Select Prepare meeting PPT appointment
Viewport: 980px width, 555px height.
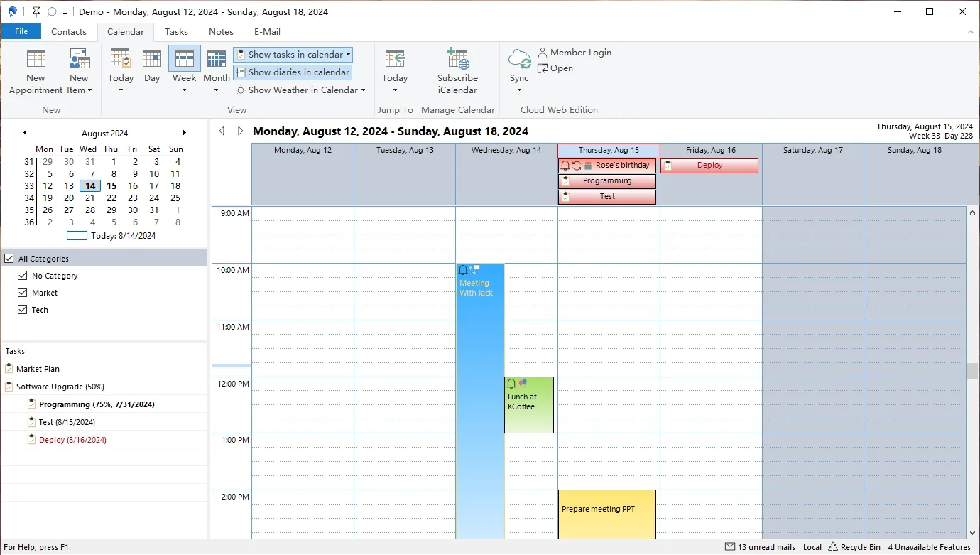(x=607, y=514)
